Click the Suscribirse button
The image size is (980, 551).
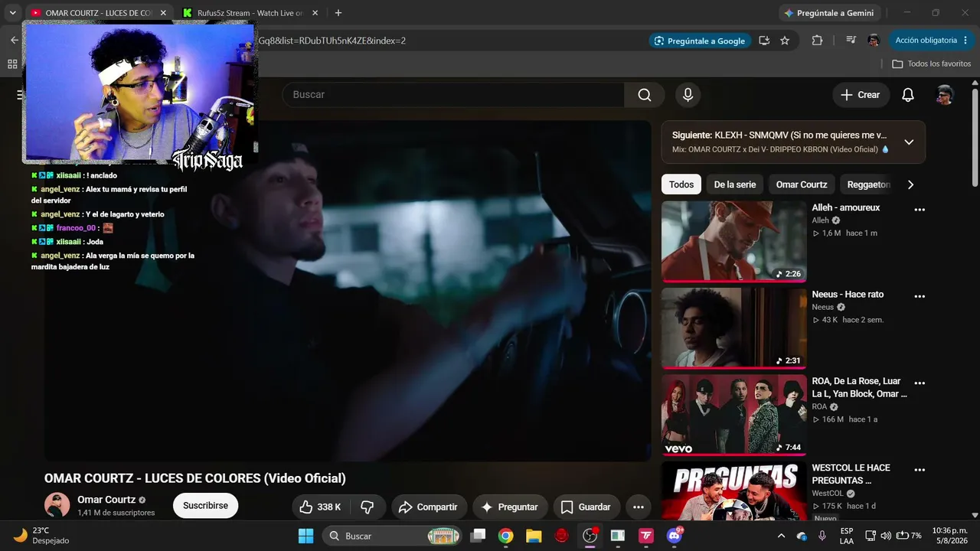[205, 506]
